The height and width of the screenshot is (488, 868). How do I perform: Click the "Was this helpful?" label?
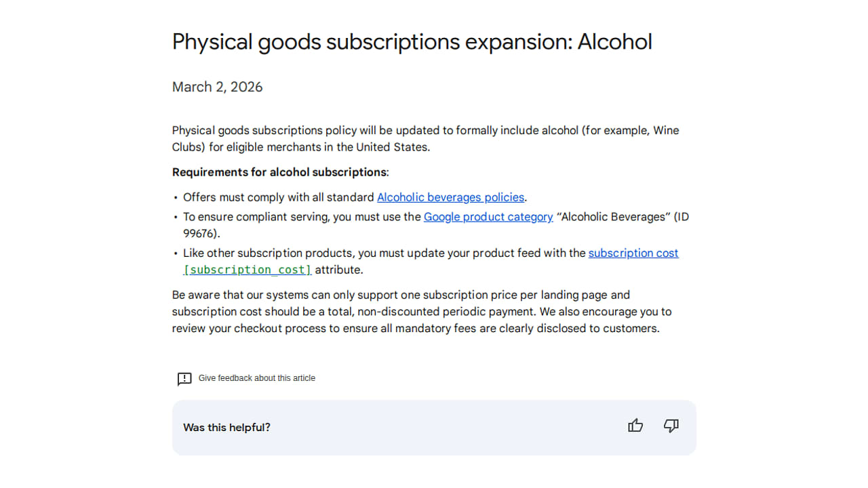pos(226,428)
